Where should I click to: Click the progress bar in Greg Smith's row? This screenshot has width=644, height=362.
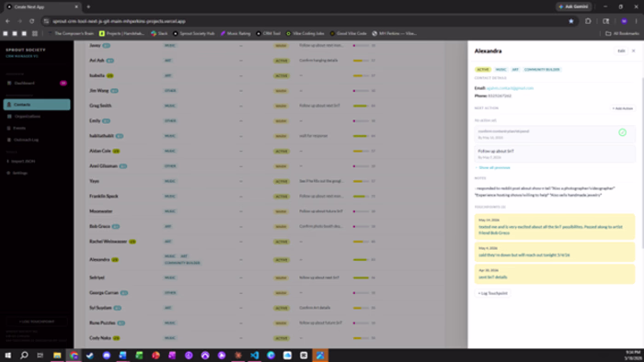[361, 106]
